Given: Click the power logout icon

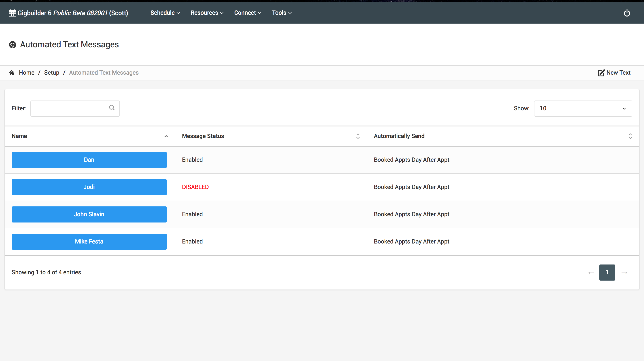Looking at the screenshot, I should point(627,13).
